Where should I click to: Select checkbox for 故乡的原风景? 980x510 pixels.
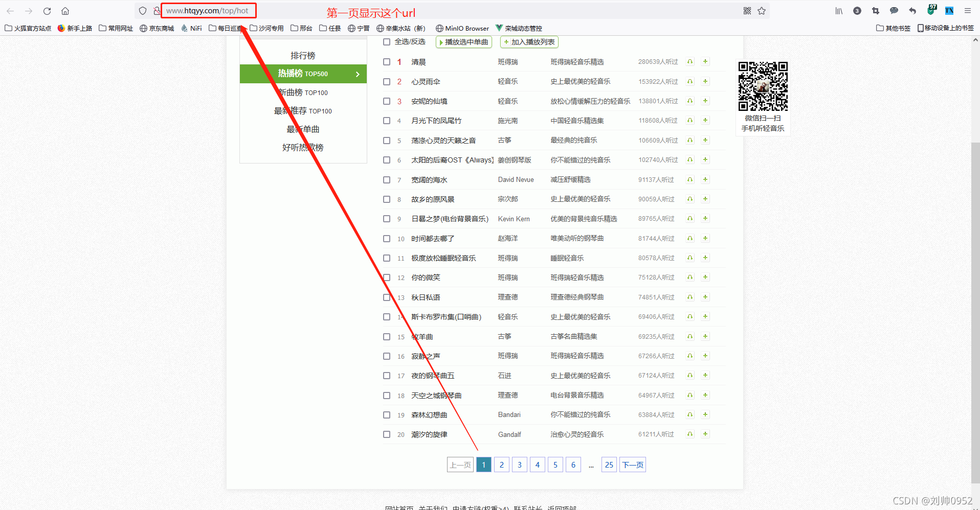[x=387, y=199]
